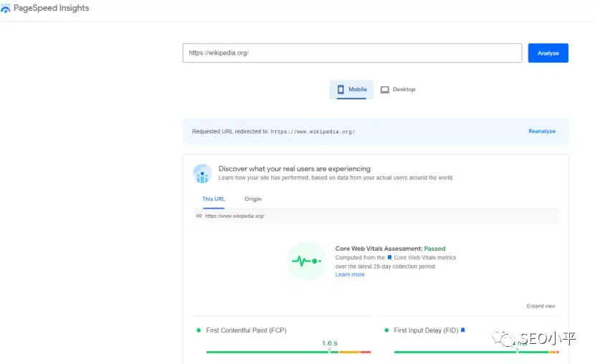Switch to the Mobile tab
Image resolution: width=595 pixels, height=364 pixels.
coord(351,90)
